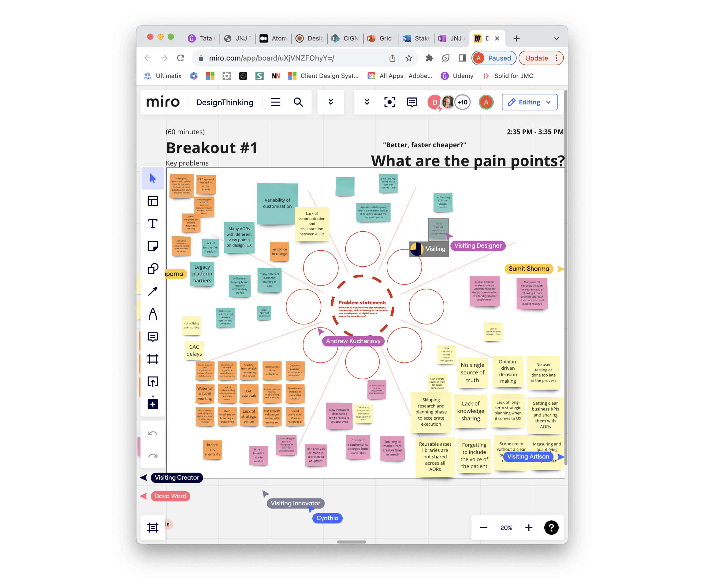Image resolution: width=704 pixels, height=588 pixels.
Task: Open the help question mark button
Action: click(551, 528)
